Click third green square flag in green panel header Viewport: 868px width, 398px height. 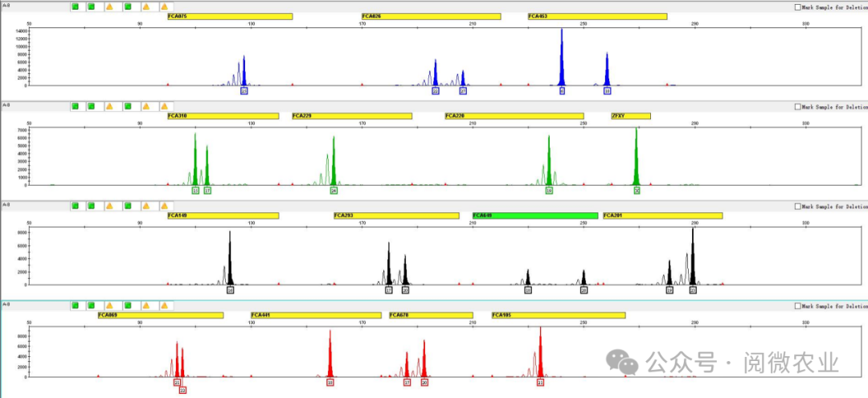(x=128, y=106)
